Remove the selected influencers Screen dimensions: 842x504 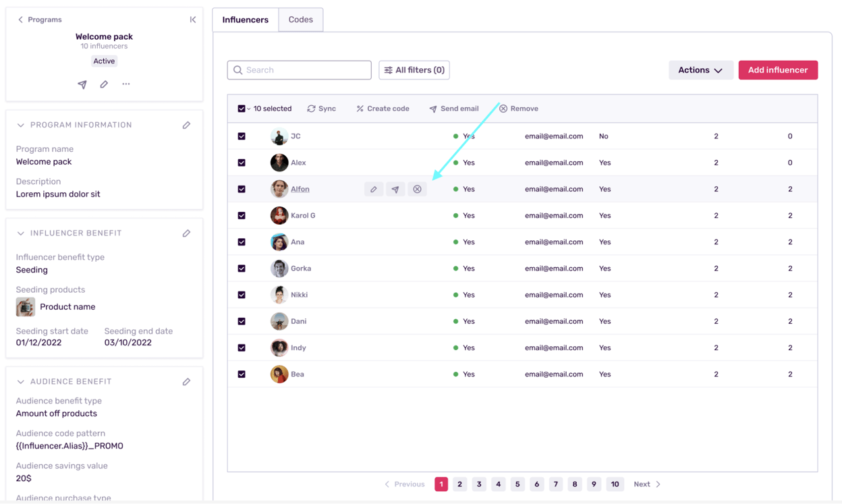519,108
